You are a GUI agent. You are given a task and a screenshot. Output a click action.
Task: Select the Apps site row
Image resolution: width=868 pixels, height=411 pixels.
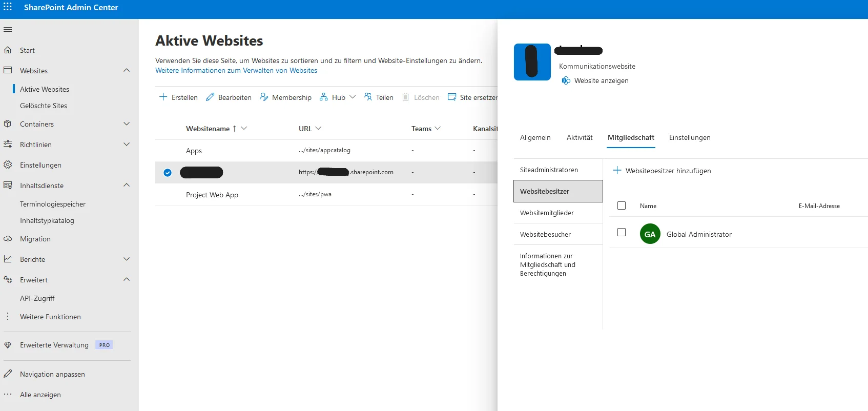326,151
